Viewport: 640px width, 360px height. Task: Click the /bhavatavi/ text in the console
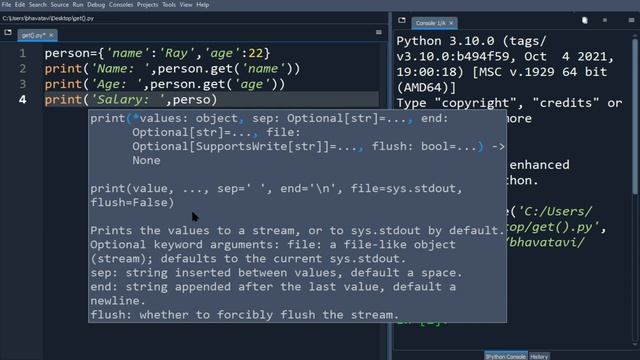(x=546, y=243)
